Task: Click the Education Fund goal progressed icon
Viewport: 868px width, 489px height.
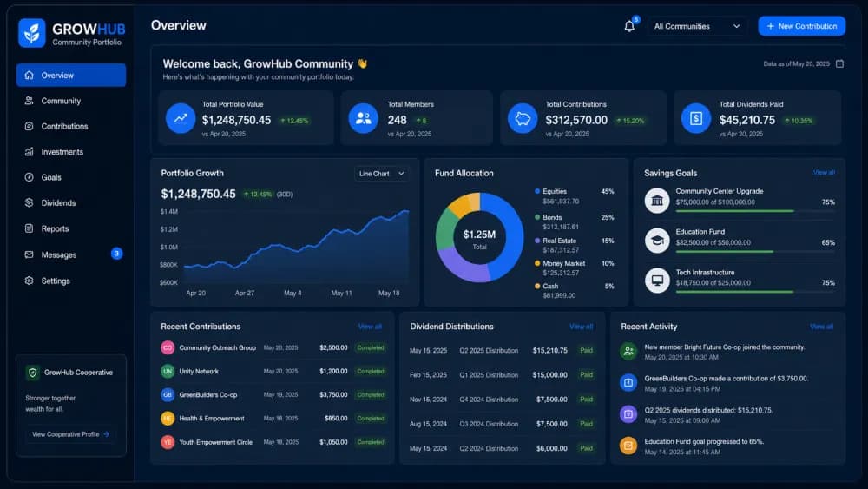Action: [x=628, y=446]
